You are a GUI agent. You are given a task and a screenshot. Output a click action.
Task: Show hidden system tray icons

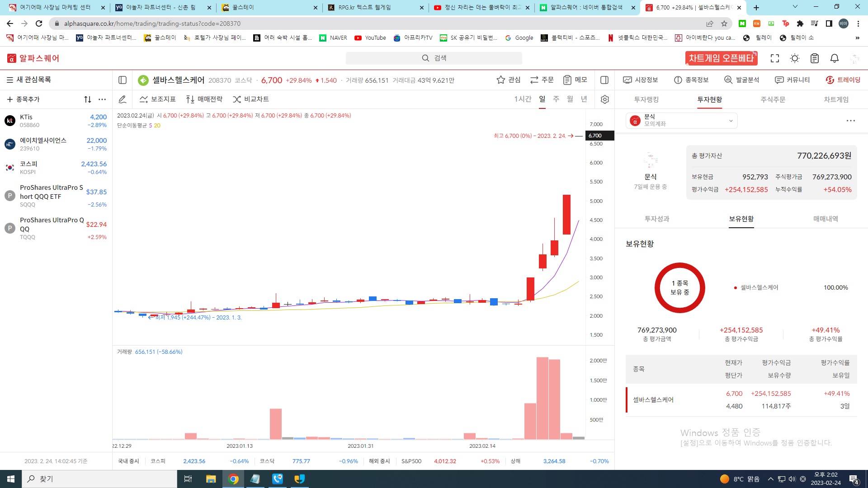pos(770,479)
